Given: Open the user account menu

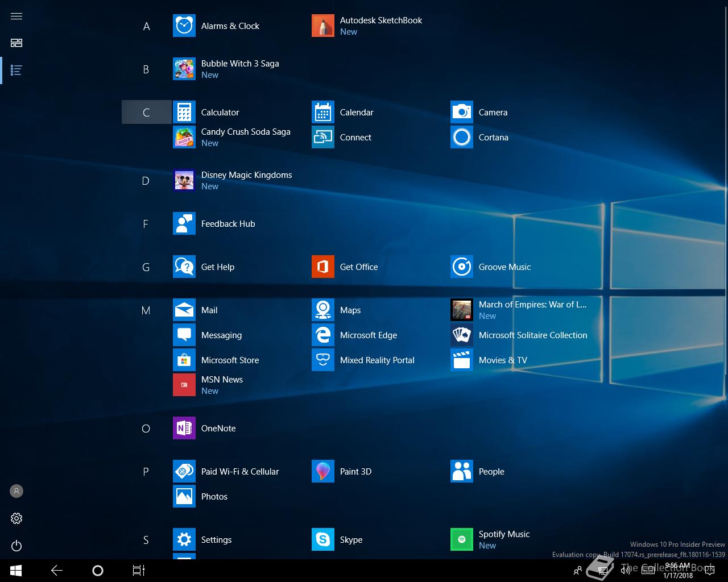Looking at the screenshot, I should point(16,491).
